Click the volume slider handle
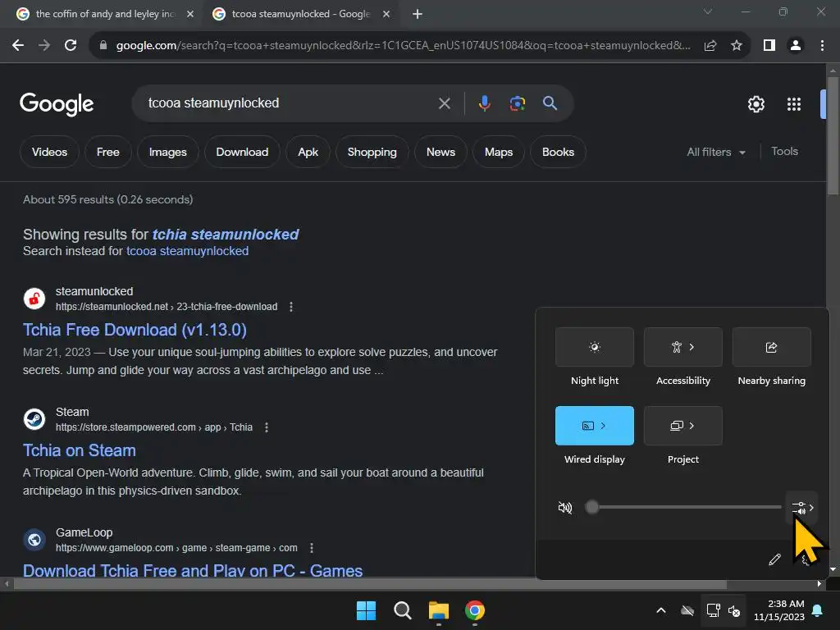 pos(592,507)
